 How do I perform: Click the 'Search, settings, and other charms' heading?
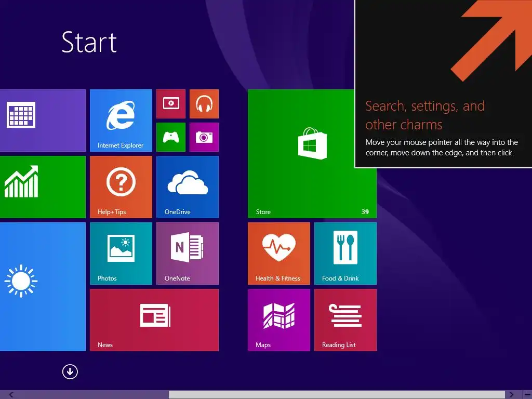click(x=425, y=115)
